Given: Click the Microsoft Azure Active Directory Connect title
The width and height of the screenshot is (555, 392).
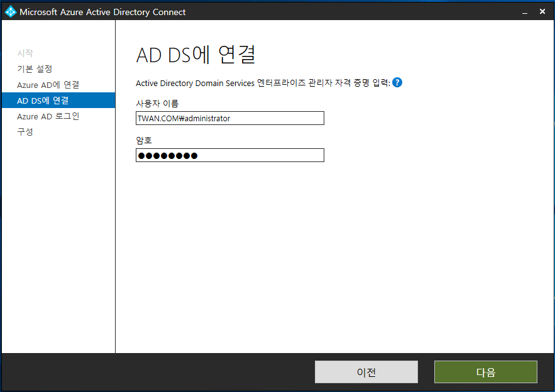Looking at the screenshot, I should [x=102, y=12].
